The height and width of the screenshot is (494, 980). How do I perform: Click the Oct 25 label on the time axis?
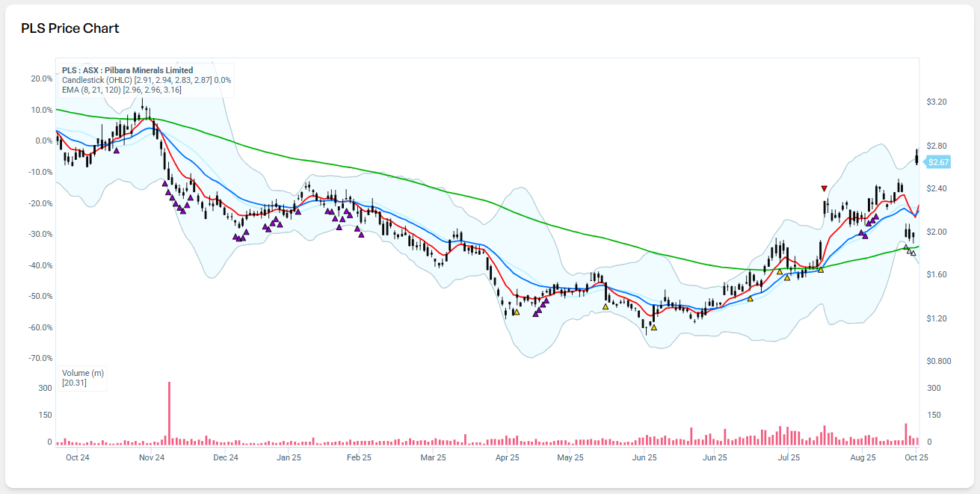916,457
